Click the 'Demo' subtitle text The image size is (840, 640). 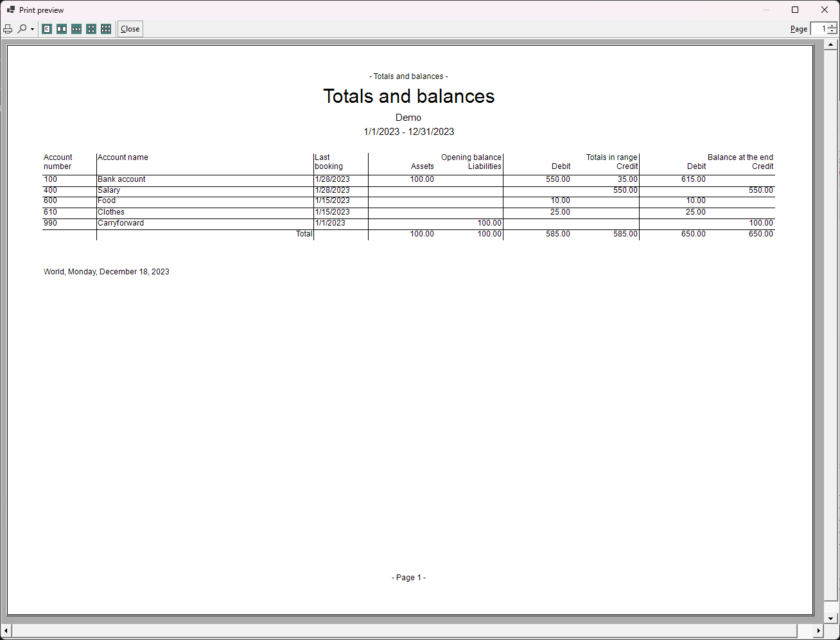(408, 118)
